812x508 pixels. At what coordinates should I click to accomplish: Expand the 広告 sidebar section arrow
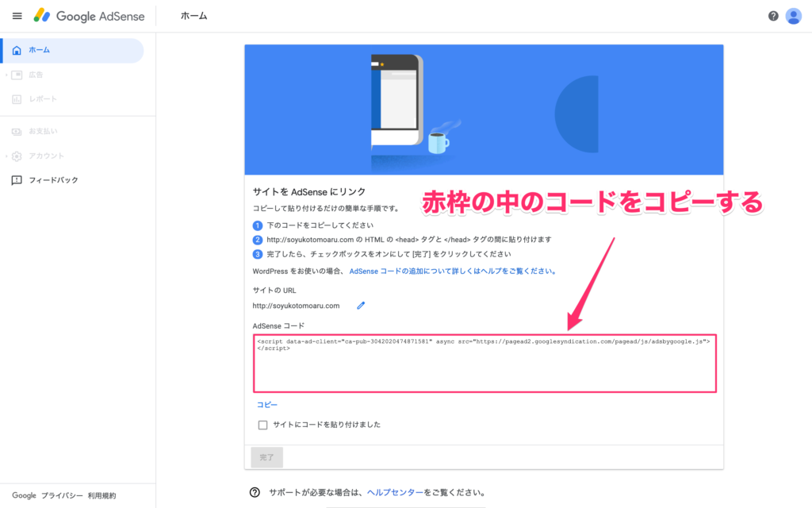coord(6,75)
